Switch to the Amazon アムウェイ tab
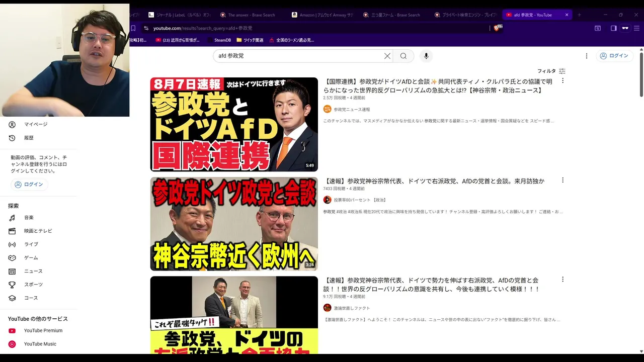 [323, 15]
